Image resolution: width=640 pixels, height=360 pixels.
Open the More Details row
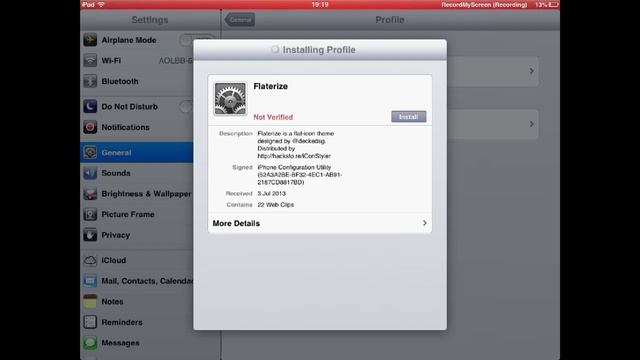[x=320, y=223]
